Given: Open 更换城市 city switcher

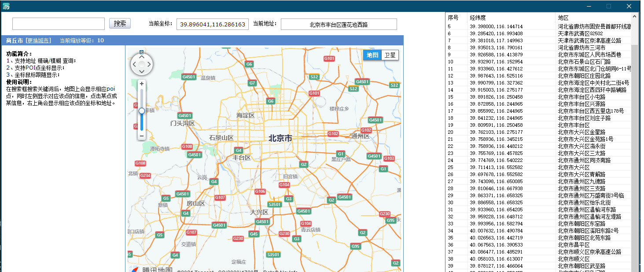Looking at the screenshot, I should 38,40.
